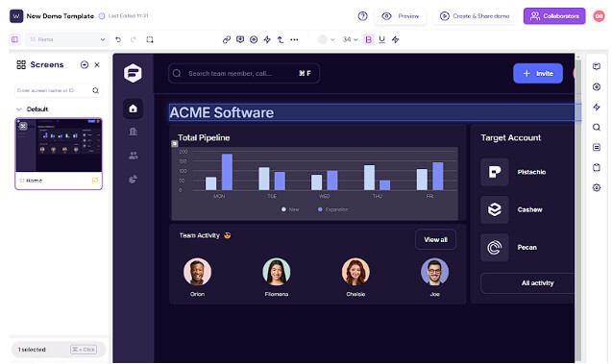Select the building icon in canvas sidebar
Image resolution: width=612 pixels, height=364 pixels.
(x=134, y=132)
